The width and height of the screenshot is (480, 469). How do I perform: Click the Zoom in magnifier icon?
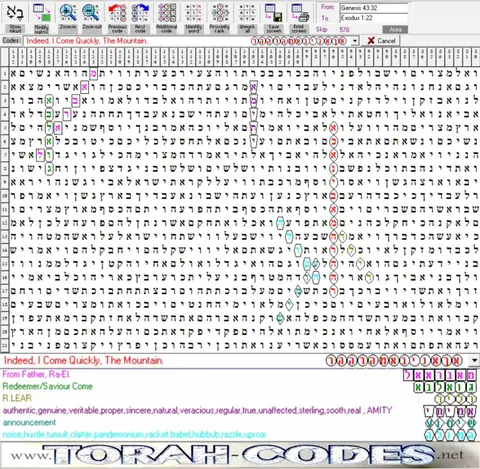click(x=68, y=13)
